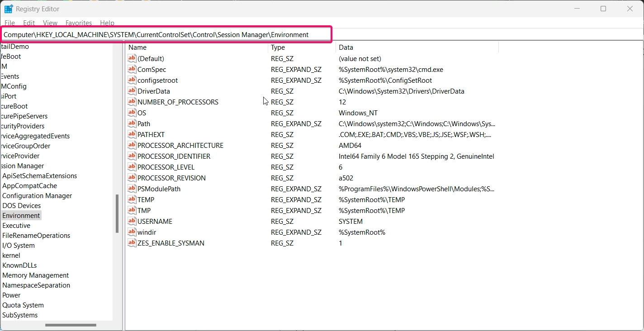The width and height of the screenshot is (644, 331).
Task: Click the tree pane horizontal scrollbar thumb
Action: point(71,325)
